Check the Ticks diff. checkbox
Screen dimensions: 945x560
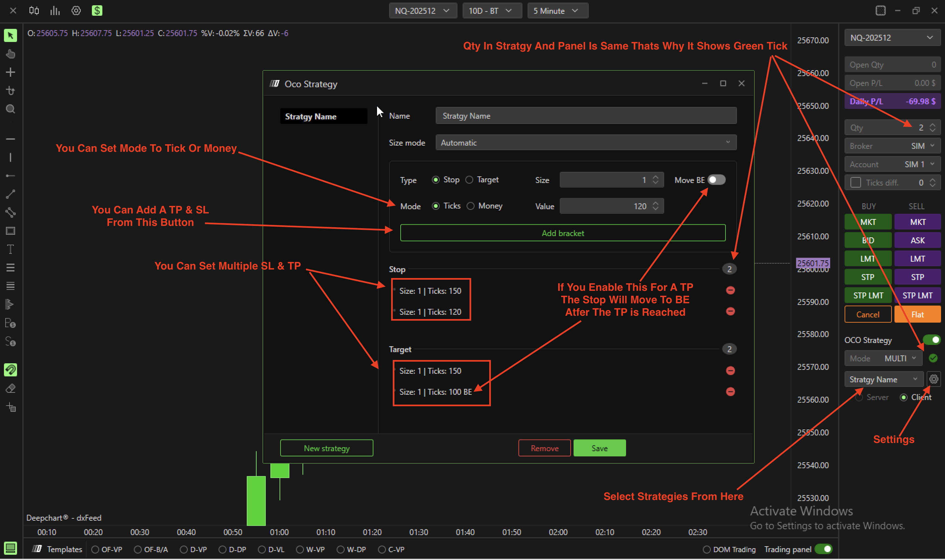[x=855, y=183]
